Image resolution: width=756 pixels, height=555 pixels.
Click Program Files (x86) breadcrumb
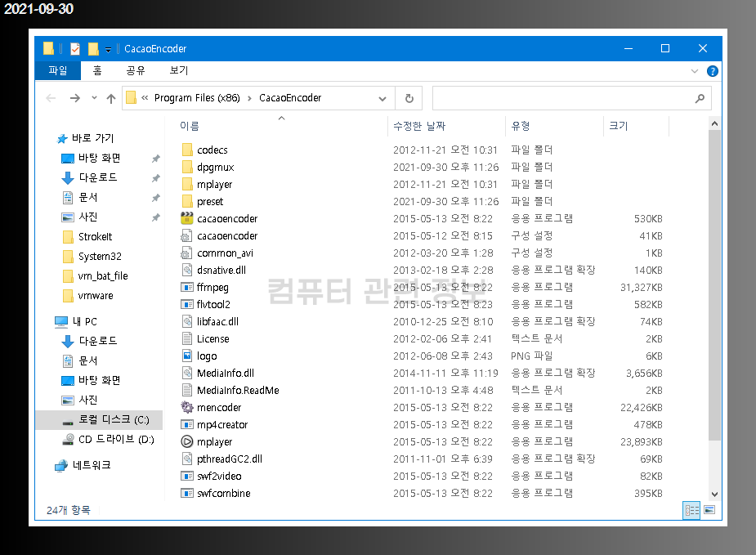pyautogui.click(x=197, y=98)
